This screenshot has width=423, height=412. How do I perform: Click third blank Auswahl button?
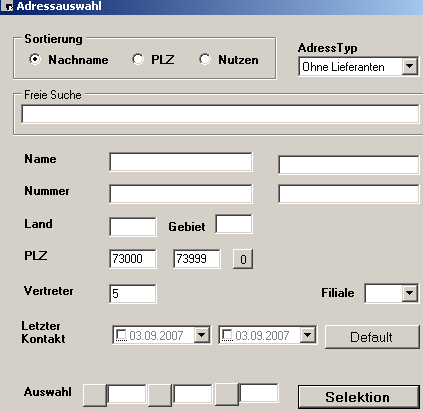(x=227, y=394)
